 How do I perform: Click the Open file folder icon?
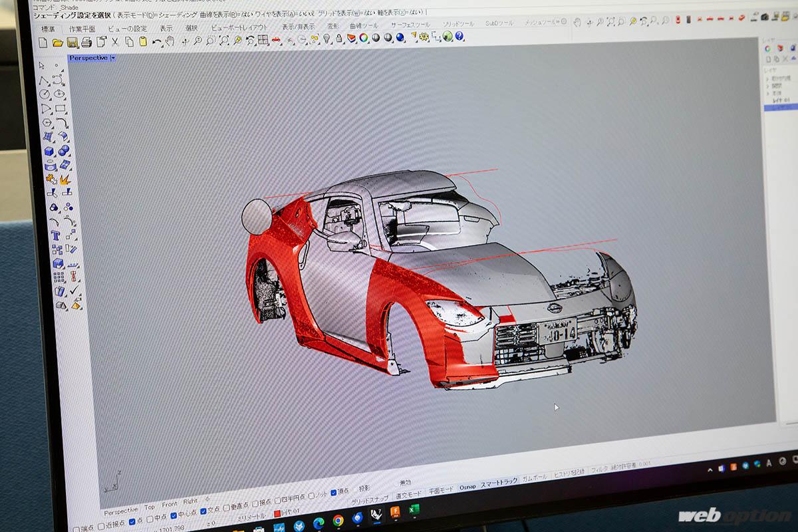pos(57,43)
